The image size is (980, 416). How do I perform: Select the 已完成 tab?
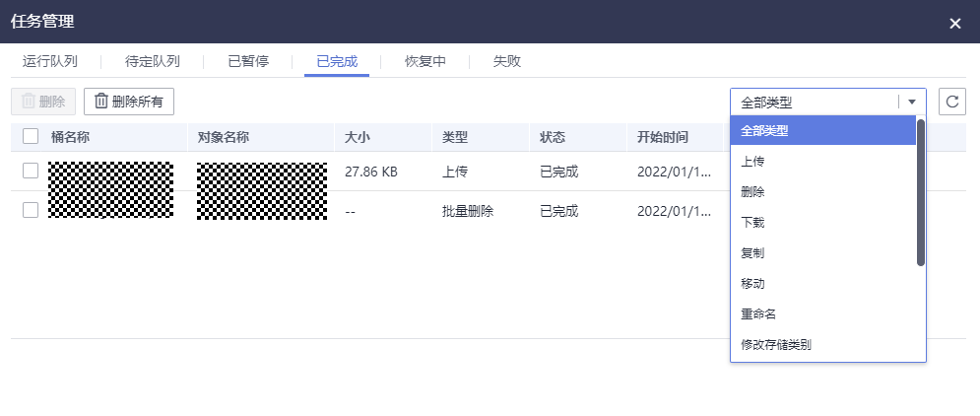[x=337, y=61]
